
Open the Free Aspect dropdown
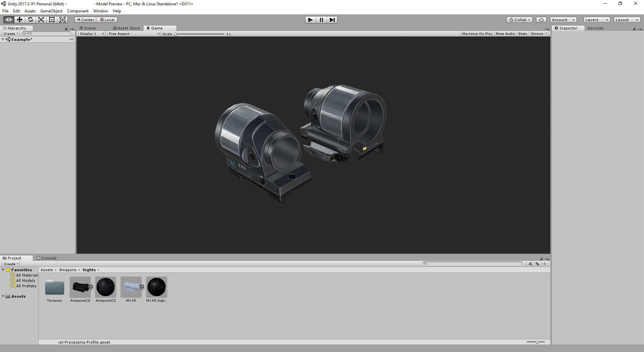(134, 34)
